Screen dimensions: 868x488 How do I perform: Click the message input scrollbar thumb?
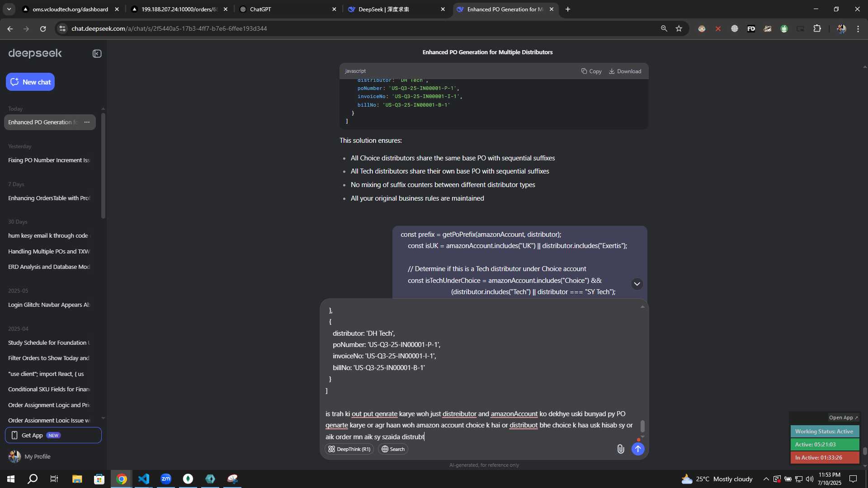coord(642,426)
